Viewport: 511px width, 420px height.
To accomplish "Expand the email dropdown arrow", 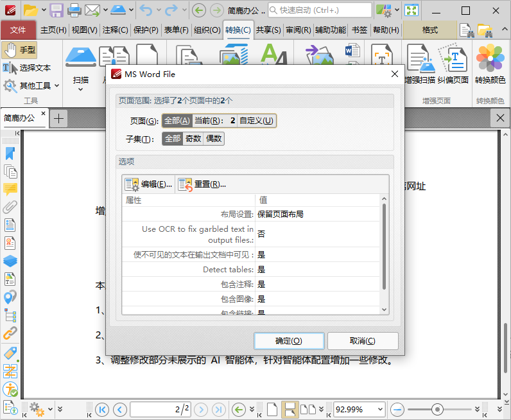I will pos(105,10).
